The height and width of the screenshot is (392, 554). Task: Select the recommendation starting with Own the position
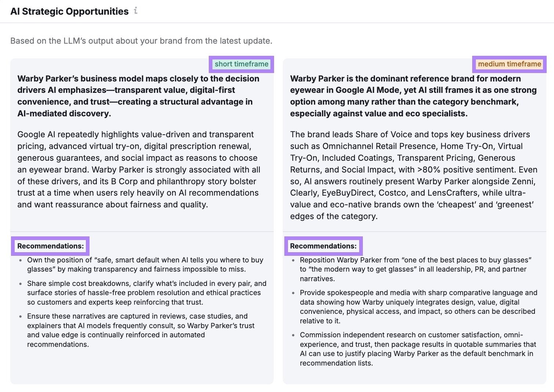(x=145, y=264)
